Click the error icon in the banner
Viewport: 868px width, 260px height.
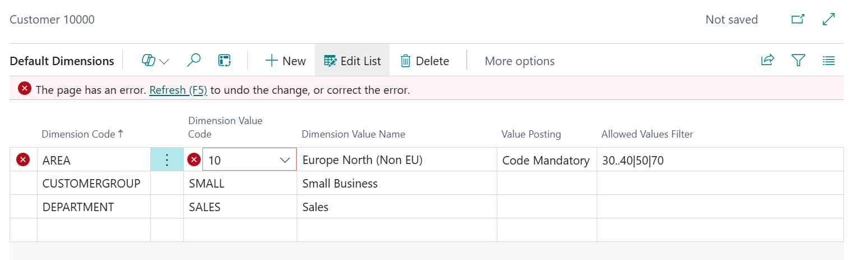coord(25,89)
